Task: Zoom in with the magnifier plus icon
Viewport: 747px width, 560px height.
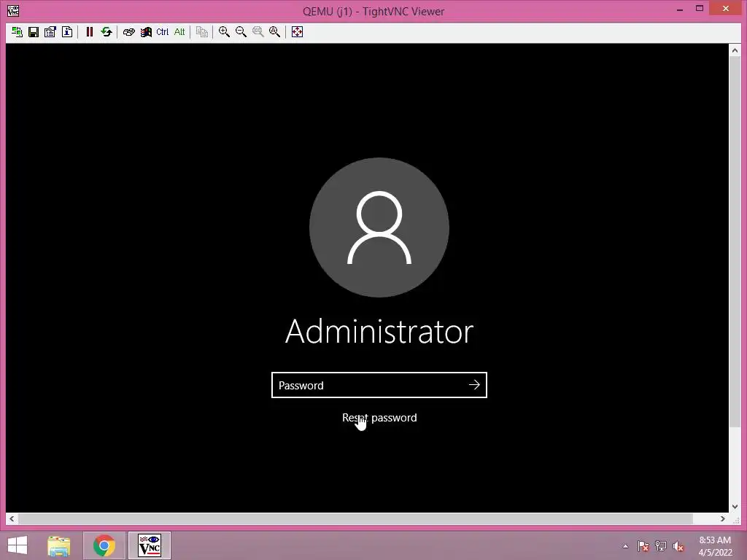Action: [x=224, y=32]
